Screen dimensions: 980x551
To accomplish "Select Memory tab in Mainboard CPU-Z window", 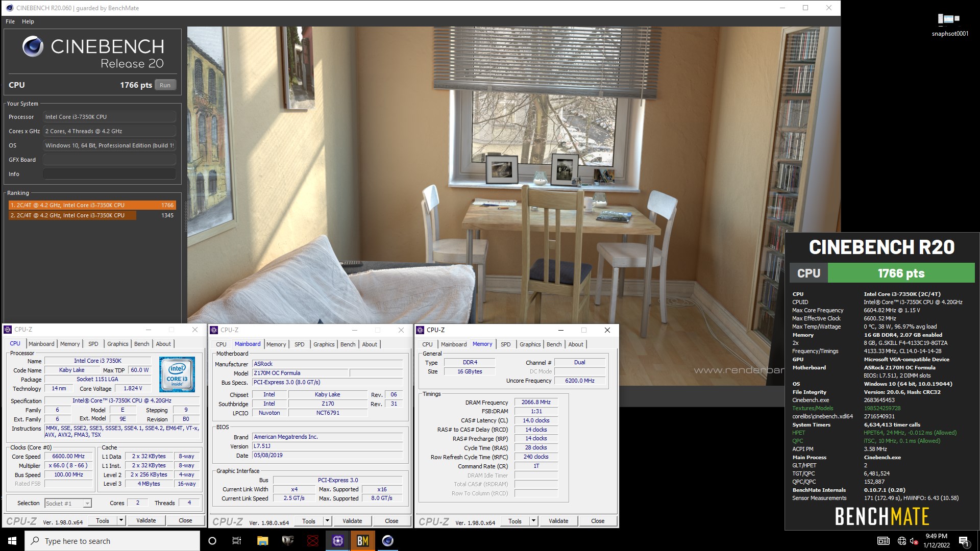I will pos(276,344).
